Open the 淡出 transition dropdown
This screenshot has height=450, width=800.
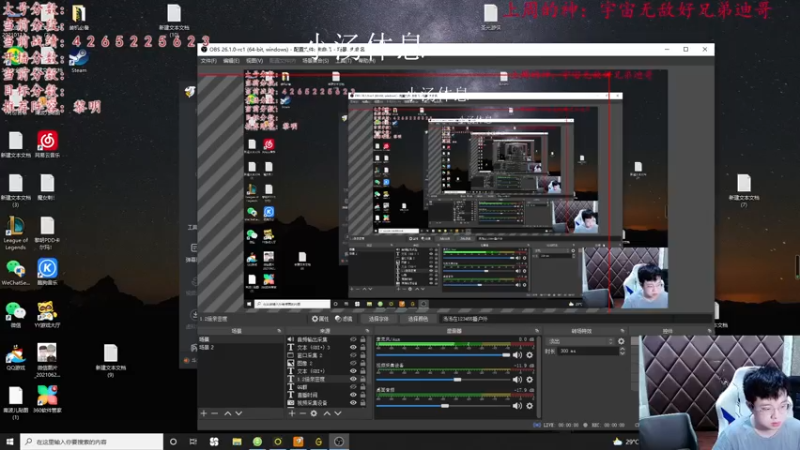[580, 341]
